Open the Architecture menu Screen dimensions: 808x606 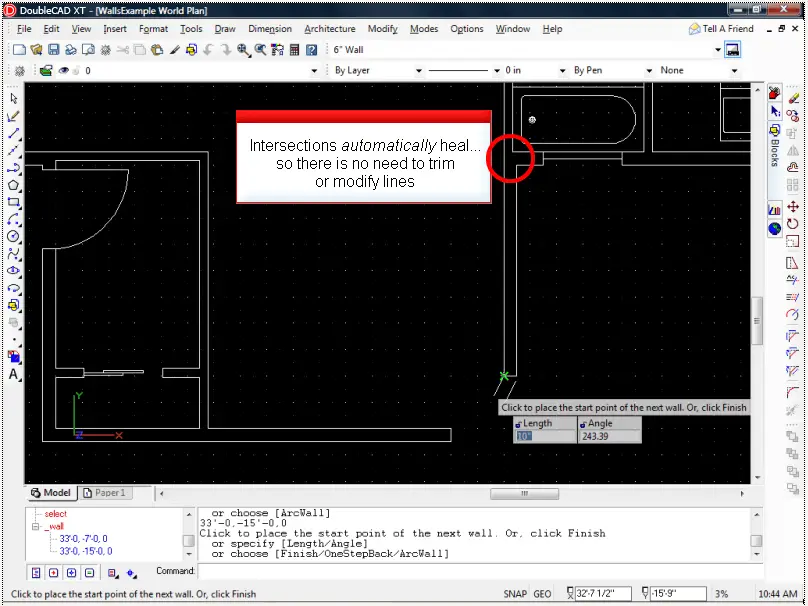pos(330,28)
